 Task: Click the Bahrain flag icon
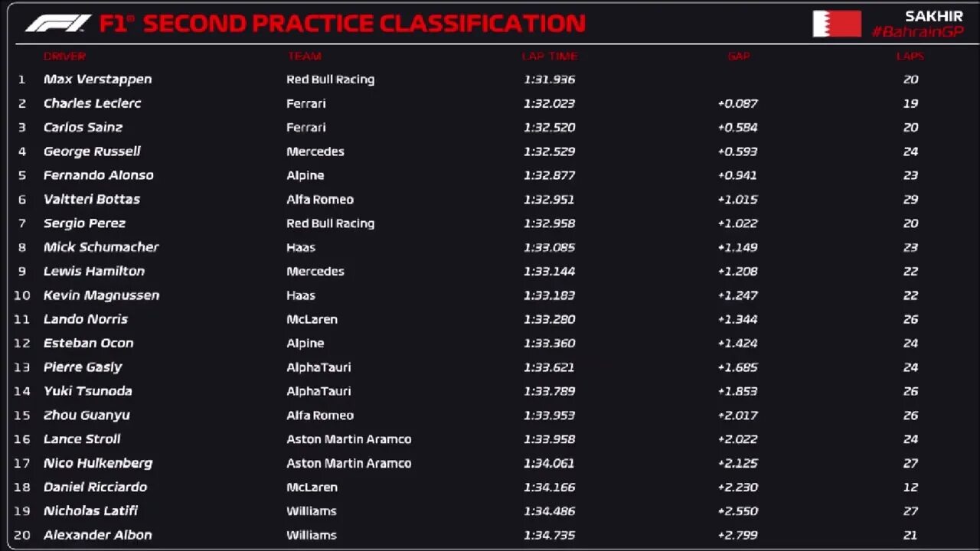point(837,24)
